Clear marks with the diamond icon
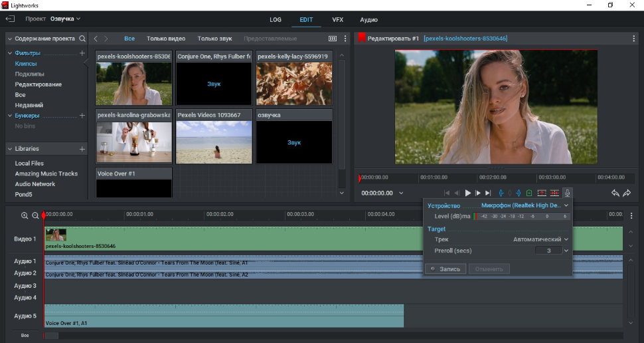 [510, 193]
